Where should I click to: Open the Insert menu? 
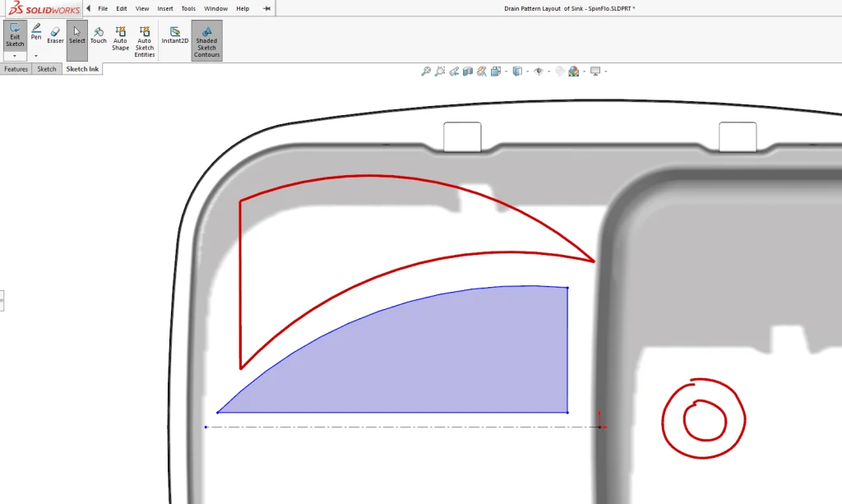[x=165, y=8]
